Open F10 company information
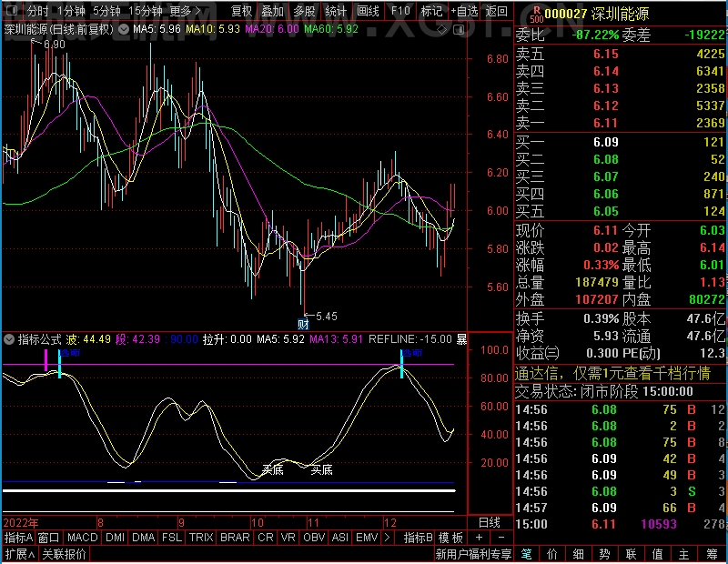 [x=400, y=11]
